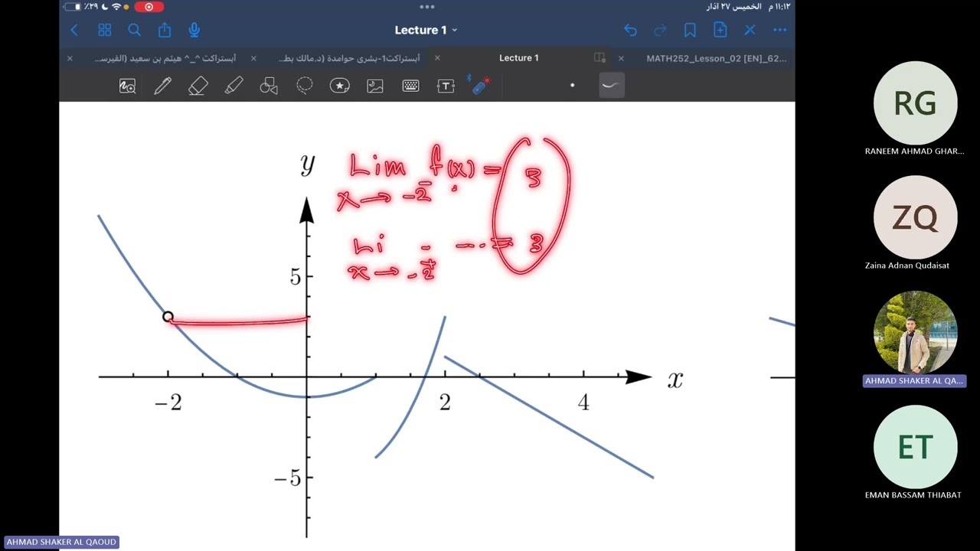Redo the last undone action

coord(660,30)
